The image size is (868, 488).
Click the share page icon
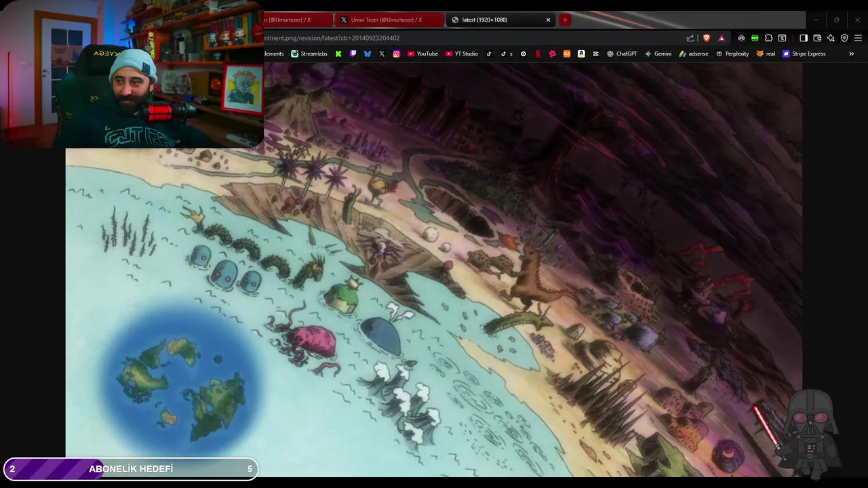(x=690, y=38)
